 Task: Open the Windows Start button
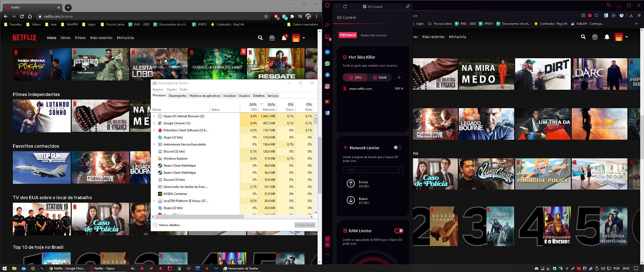click(x=4, y=269)
